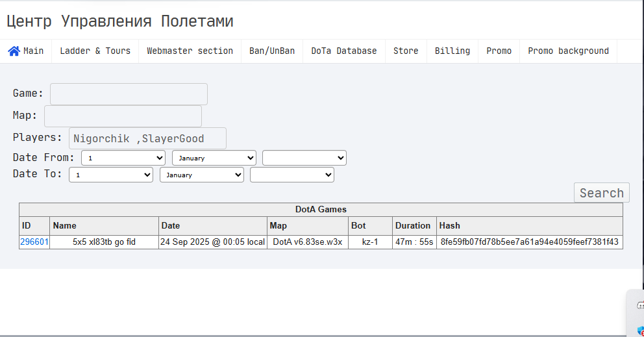
Task: Click the bot cell kz-1
Action: (370, 242)
